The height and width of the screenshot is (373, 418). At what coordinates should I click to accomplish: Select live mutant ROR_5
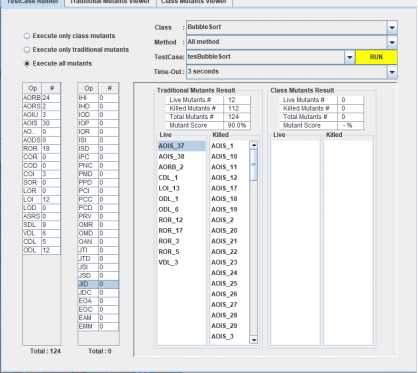(182, 252)
